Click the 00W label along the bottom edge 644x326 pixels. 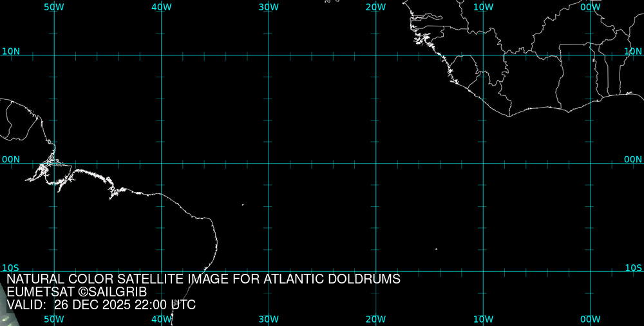coord(590,319)
